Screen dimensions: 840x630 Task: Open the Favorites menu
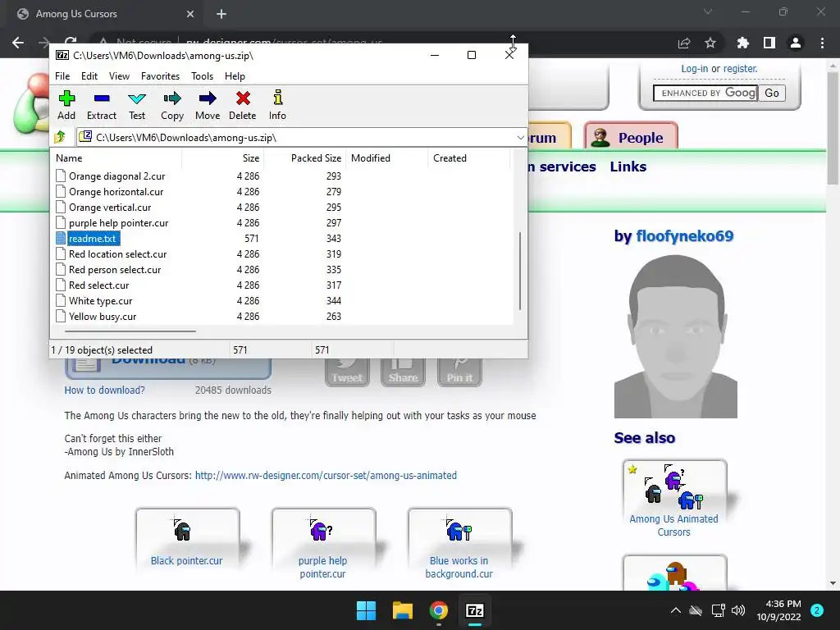click(160, 76)
